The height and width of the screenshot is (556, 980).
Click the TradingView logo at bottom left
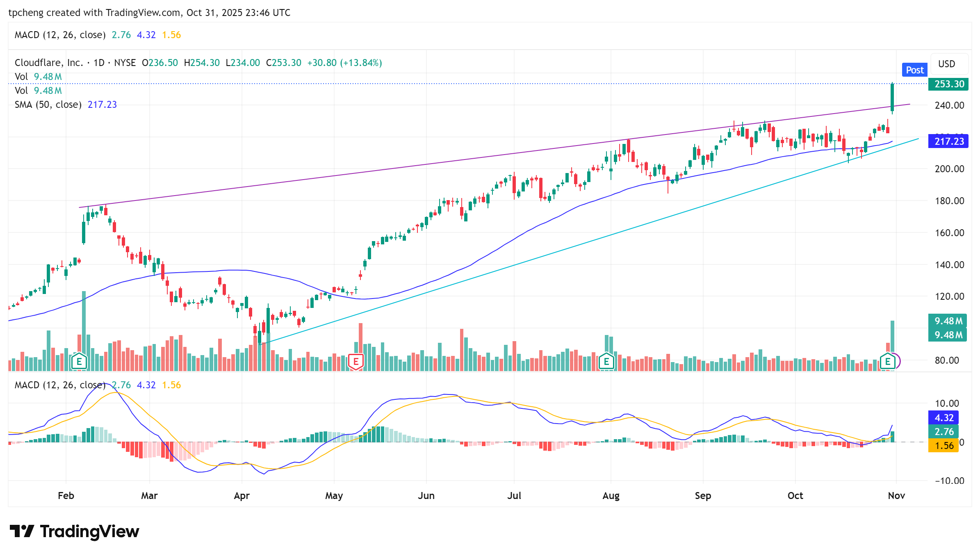point(74,531)
